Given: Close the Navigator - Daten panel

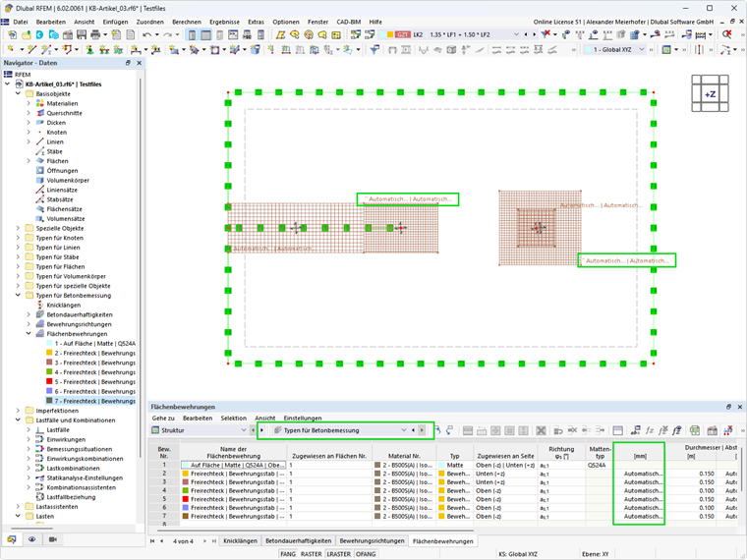Looking at the screenshot, I should [140, 63].
